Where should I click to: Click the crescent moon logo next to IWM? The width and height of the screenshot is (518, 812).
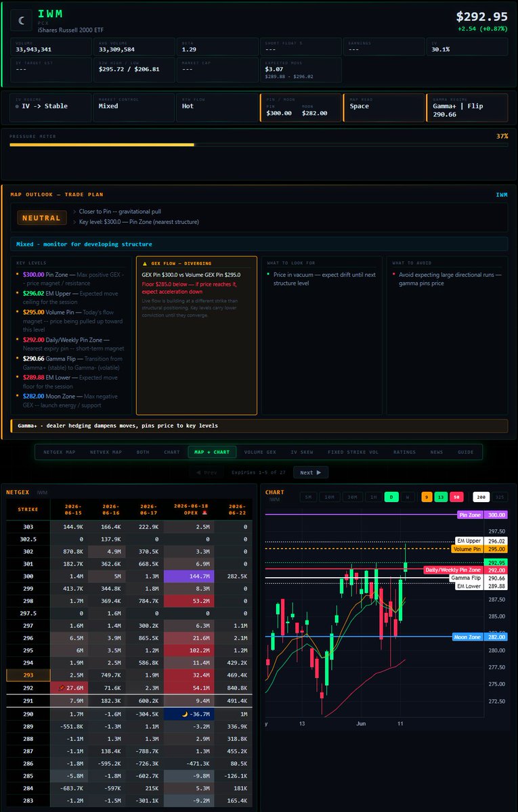[x=21, y=22]
